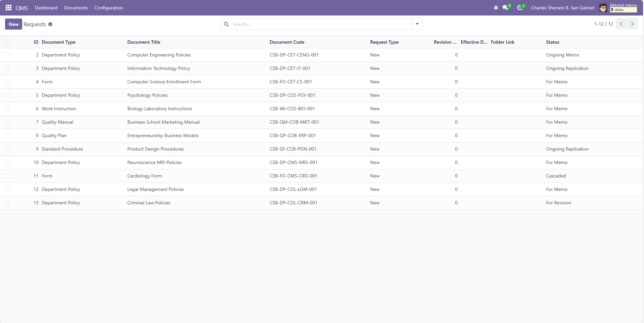Check the Legal Management Policies checkbox

point(7,189)
